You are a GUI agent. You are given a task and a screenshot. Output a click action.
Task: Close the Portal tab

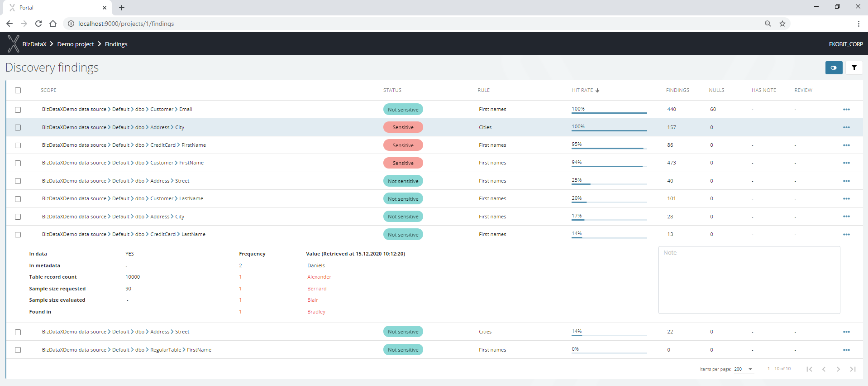[105, 8]
